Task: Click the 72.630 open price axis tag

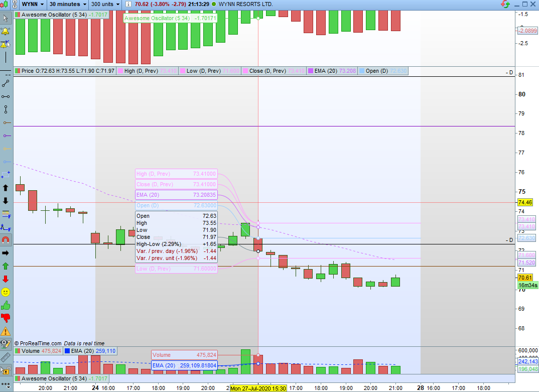Action: pyautogui.click(x=526, y=238)
